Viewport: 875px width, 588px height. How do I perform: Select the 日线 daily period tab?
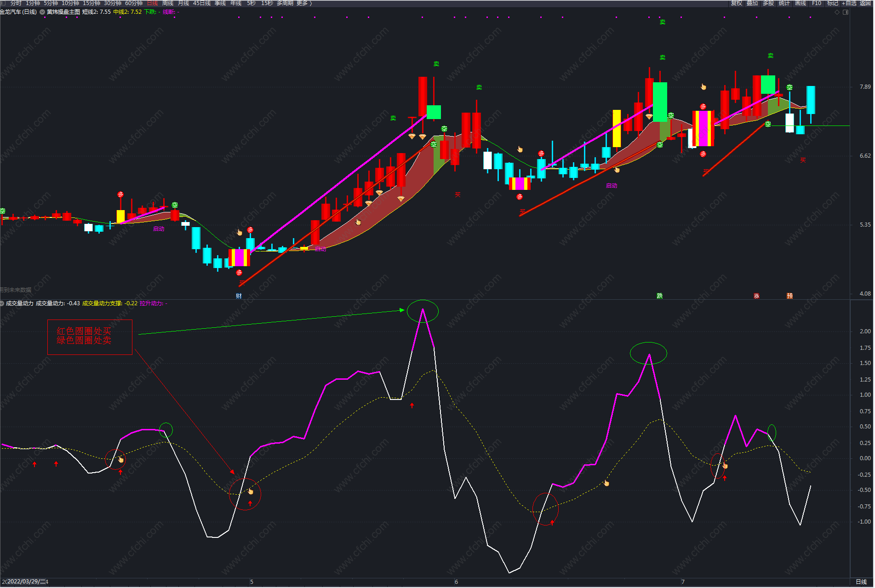pyautogui.click(x=152, y=3)
